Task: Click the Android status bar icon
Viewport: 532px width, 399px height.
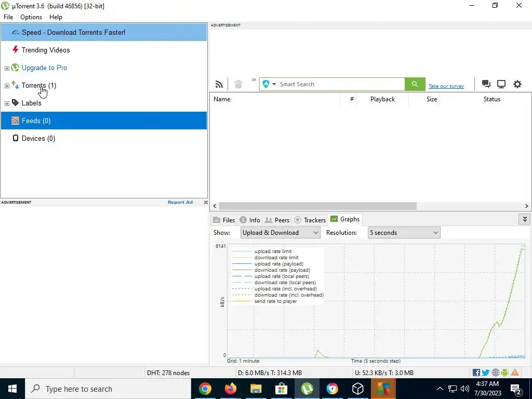Action: pos(504,373)
